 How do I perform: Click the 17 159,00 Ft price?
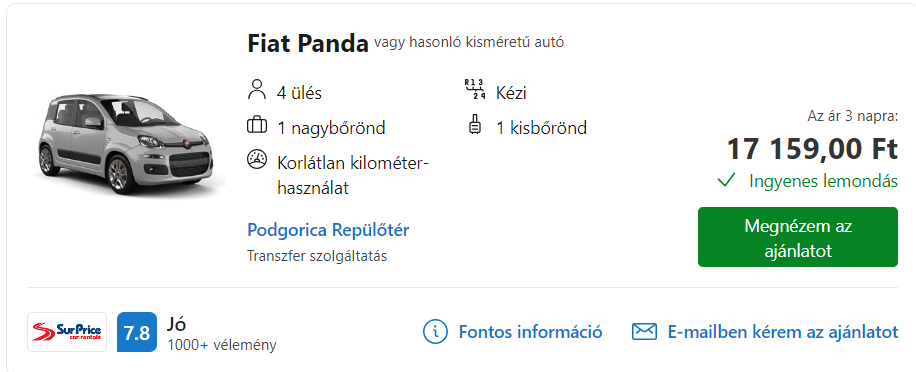pos(812,148)
